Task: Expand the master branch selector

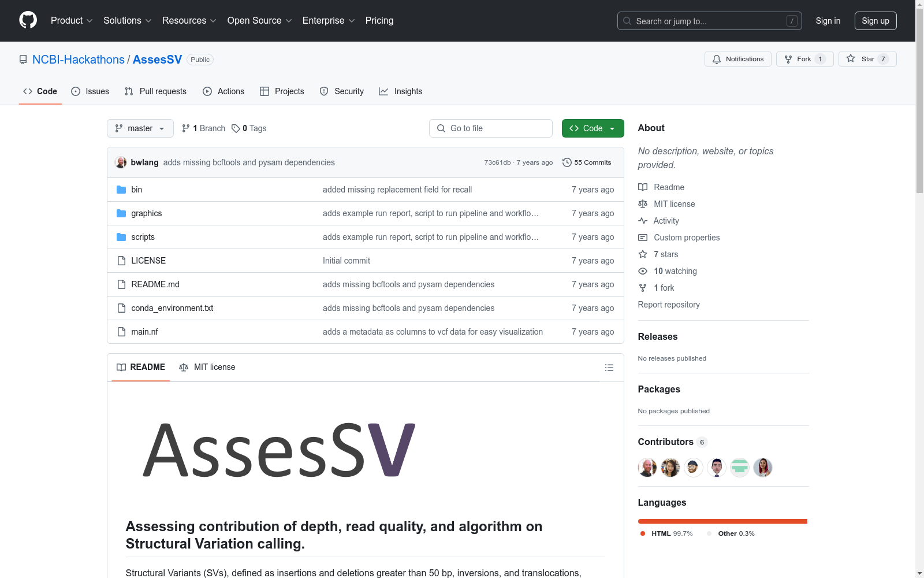Action: [x=140, y=128]
